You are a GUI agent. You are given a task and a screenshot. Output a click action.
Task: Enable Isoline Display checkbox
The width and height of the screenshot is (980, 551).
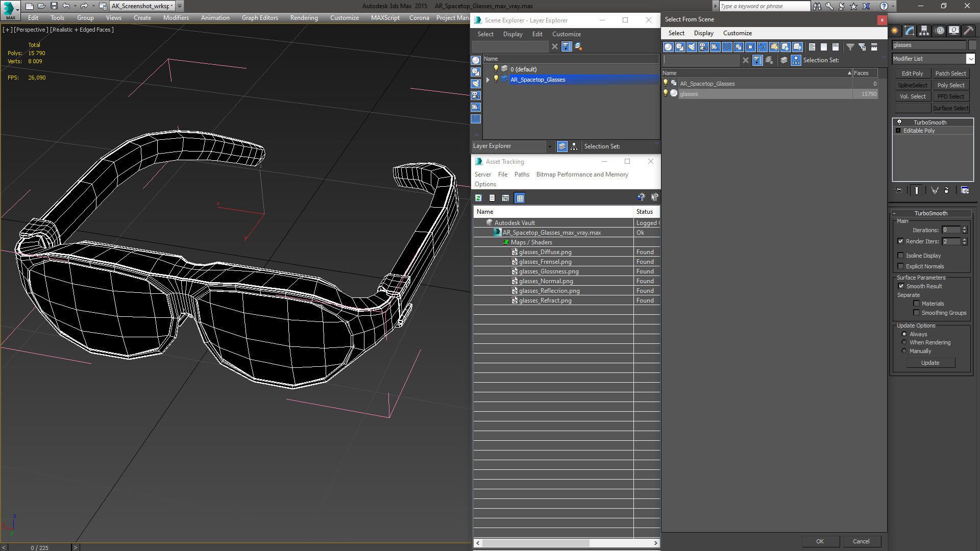900,256
